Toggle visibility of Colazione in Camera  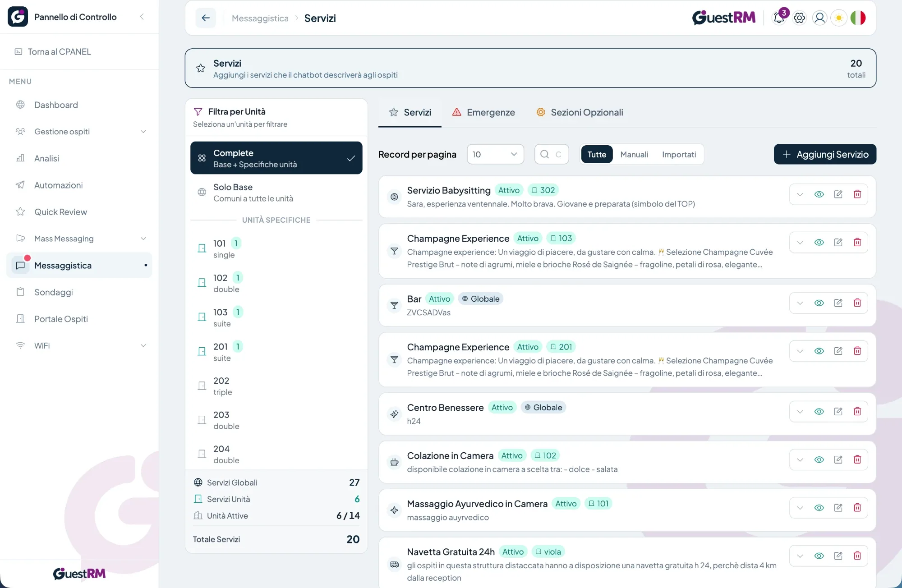click(819, 460)
